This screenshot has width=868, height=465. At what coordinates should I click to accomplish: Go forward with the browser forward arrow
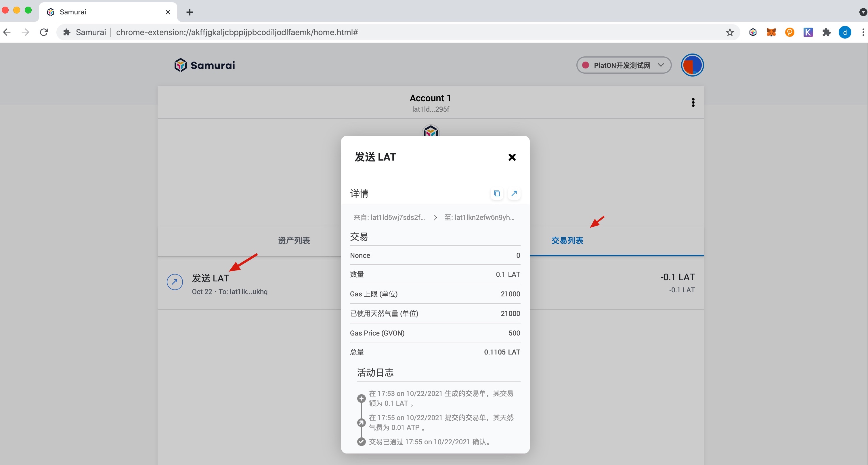(x=25, y=32)
